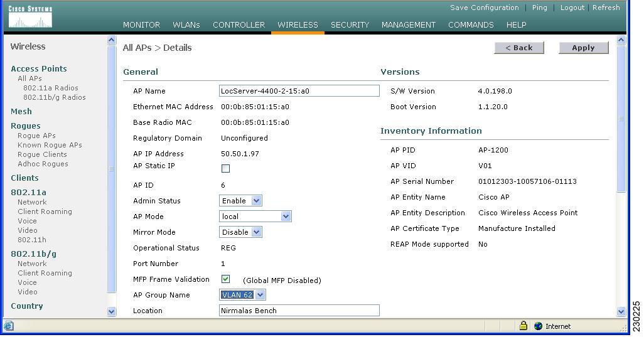Click the AP PID value AP-1200
The image size is (644, 337).
point(493,150)
